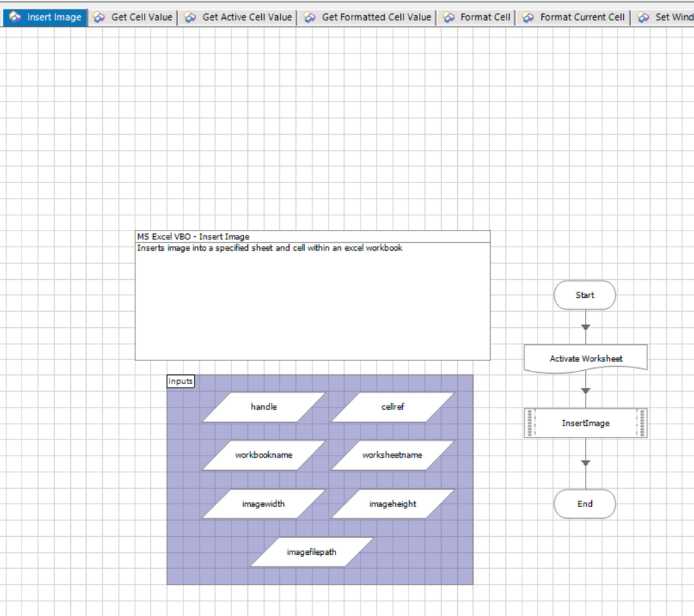Click the page icon on the Insert Image tab
This screenshot has width=694, height=616.
click(x=15, y=17)
